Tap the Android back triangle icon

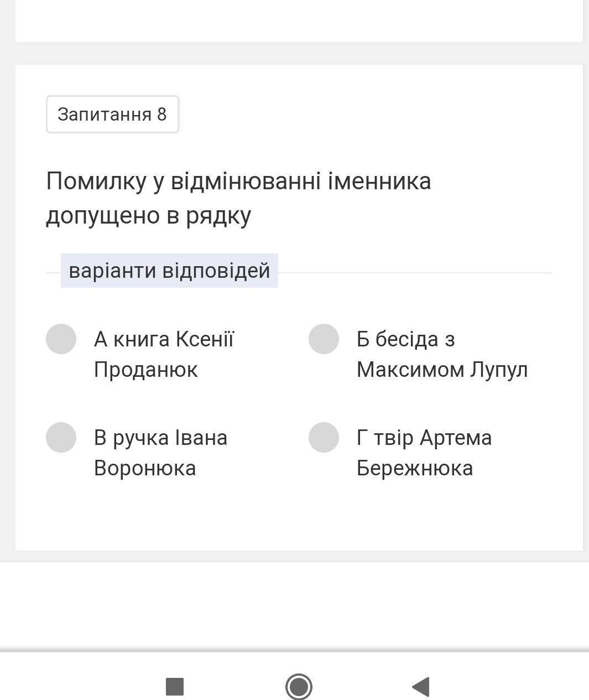(421, 687)
